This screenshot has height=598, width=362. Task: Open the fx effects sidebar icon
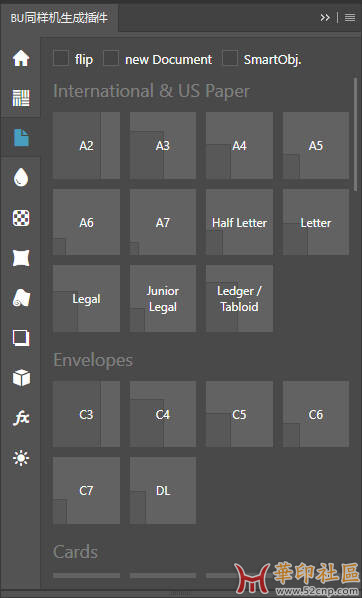pyautogui.click(x=21, y=418)
